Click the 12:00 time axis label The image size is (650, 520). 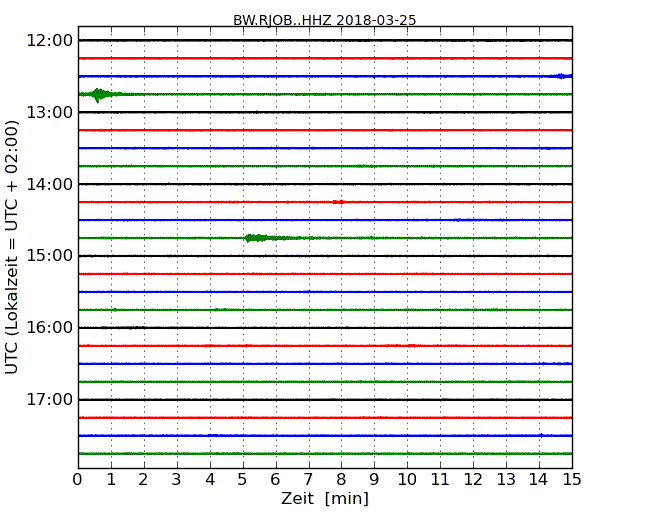point(50,41)
